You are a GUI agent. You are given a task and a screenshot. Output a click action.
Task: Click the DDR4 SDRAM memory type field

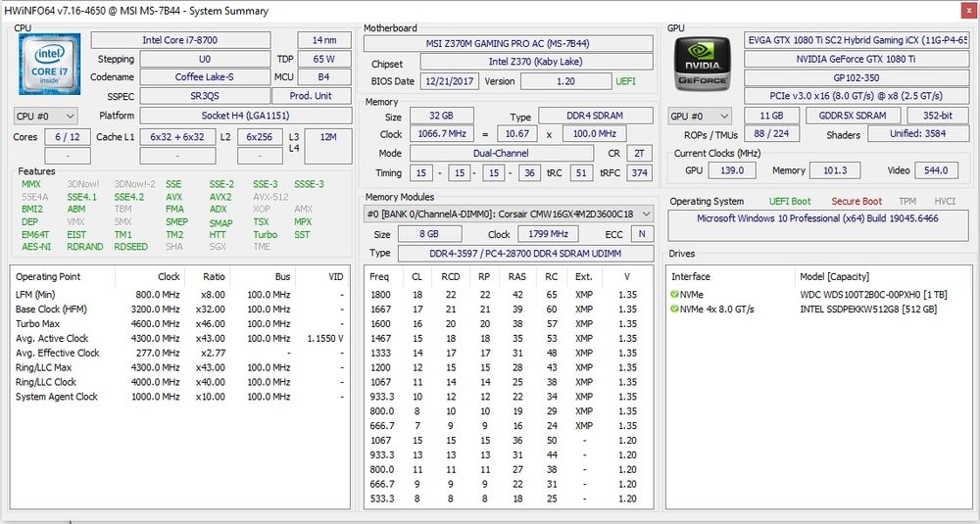(595, 116)
